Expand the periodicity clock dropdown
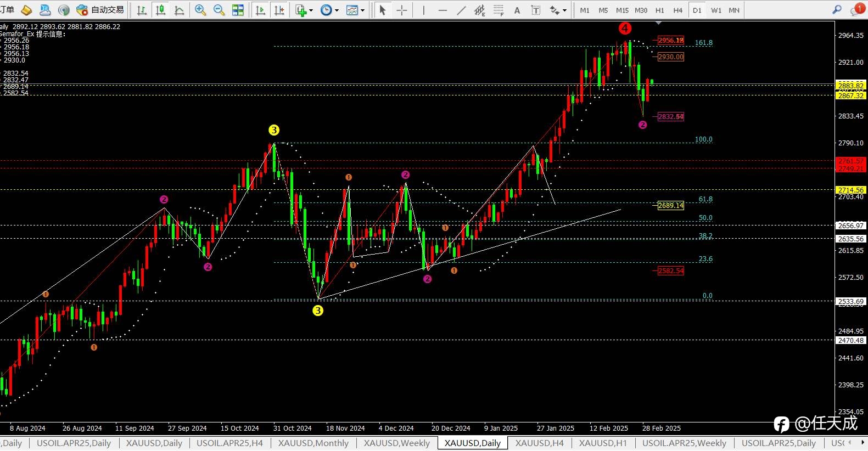Screen dimensions: 868x451 pos(337,10)
